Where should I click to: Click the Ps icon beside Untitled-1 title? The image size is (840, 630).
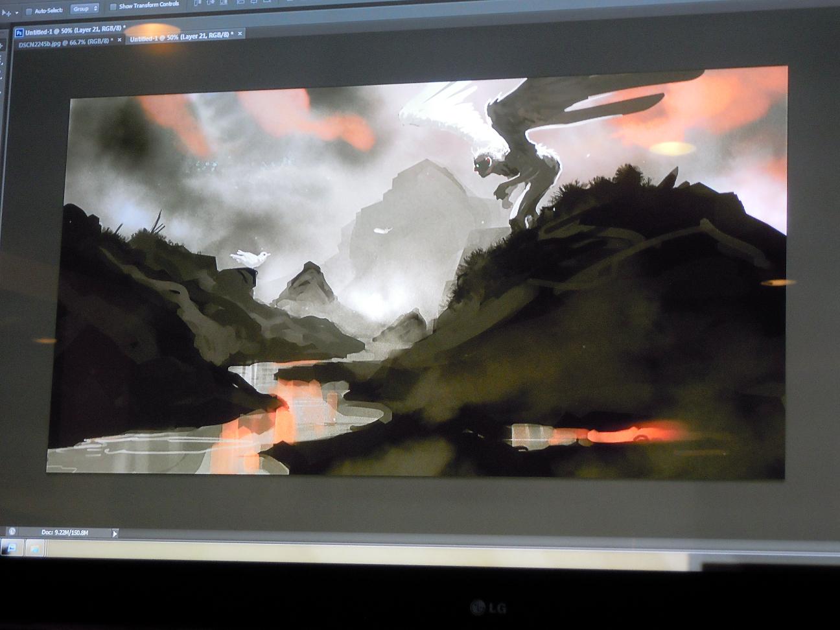point(19,31)
